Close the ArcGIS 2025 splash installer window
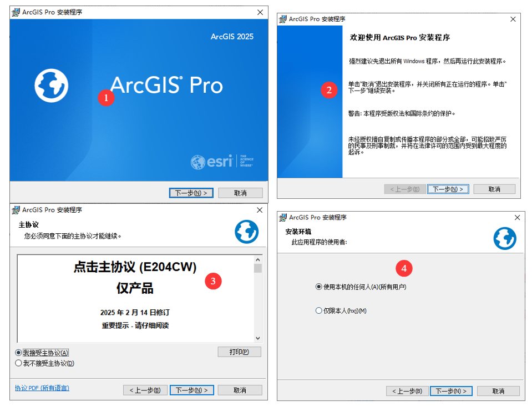Viewport: 532px width, 406px height. 260,12
